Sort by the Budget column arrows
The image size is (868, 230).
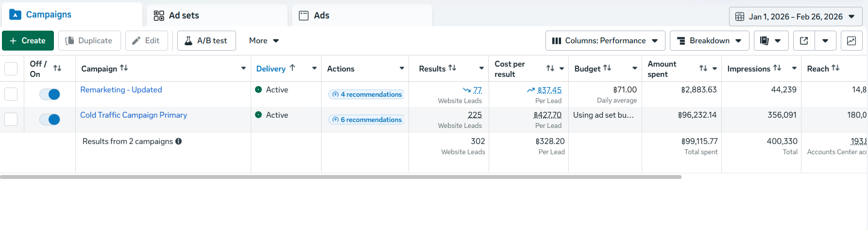coord(607,68)
